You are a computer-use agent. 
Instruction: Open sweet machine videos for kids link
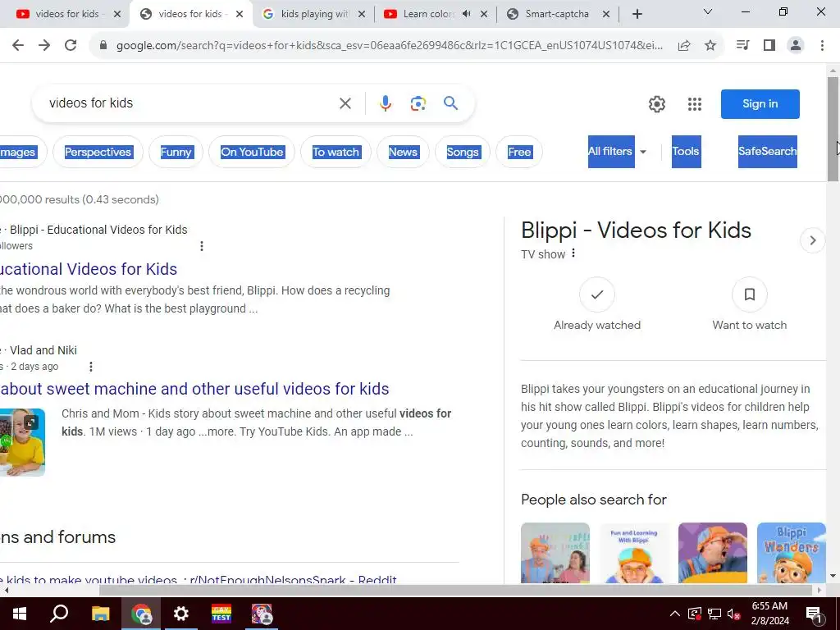coord(194,389)
